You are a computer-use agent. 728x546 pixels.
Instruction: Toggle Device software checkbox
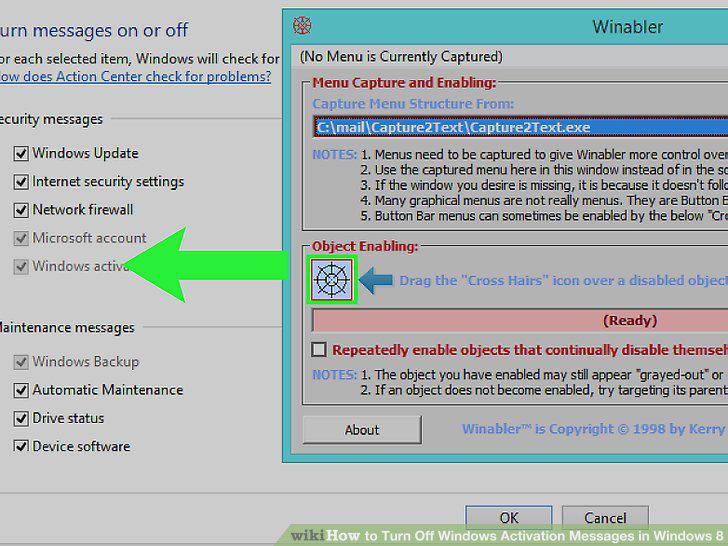tap(21, 447)
